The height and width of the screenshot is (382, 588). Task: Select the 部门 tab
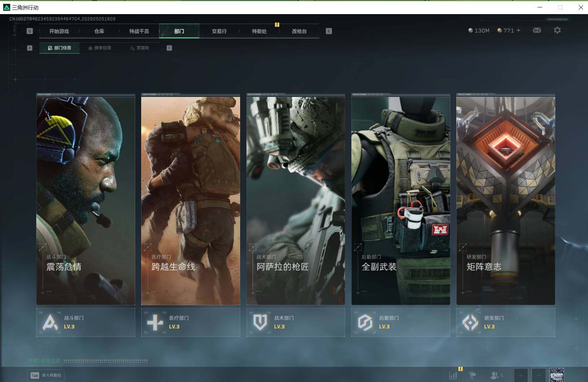pyautogui.click(x=179, y=31)
